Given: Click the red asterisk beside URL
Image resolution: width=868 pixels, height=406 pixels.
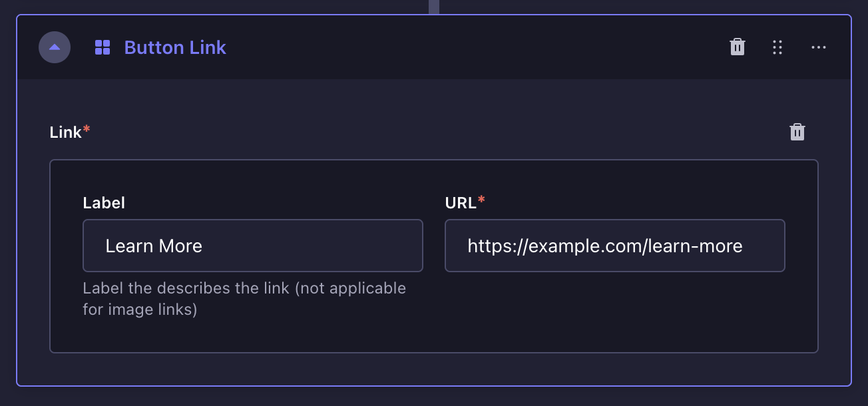Looking at the screenshot, I should coord(481,200).
